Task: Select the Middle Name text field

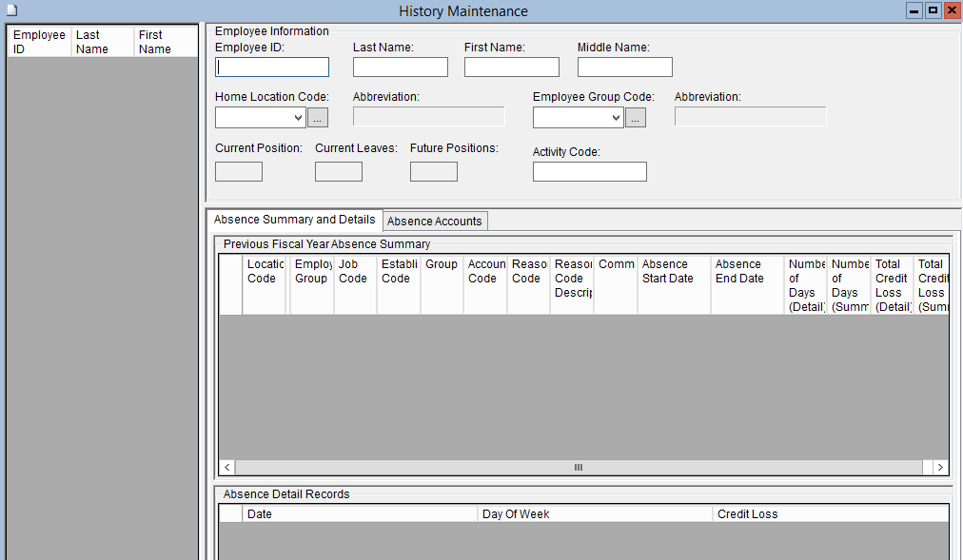Action: coord(624,68)
